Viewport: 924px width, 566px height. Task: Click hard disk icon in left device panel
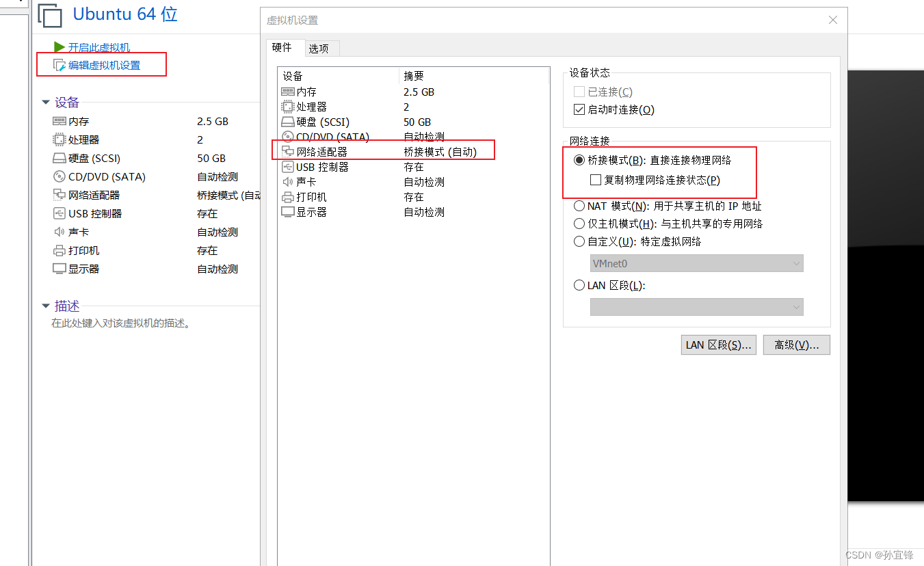[59, 158]
